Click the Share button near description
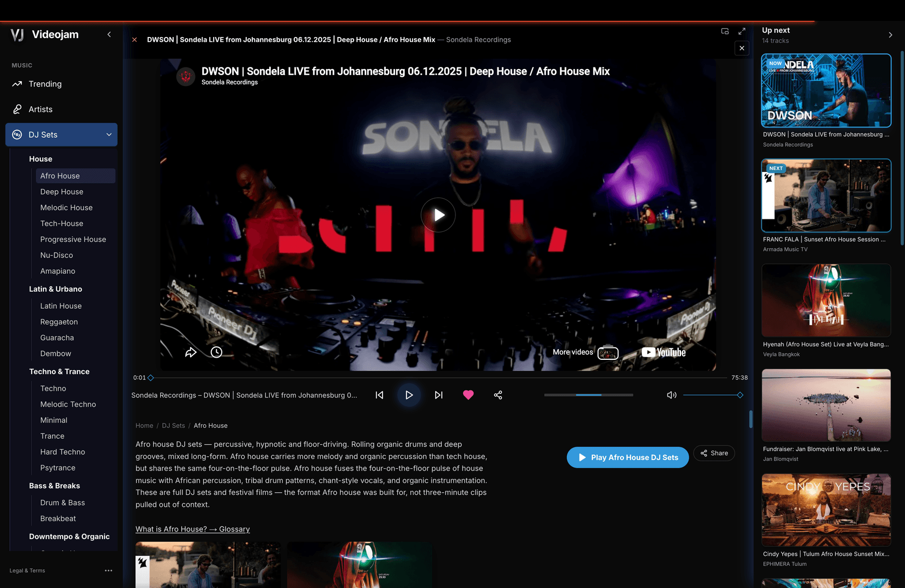Screen dimensions: 905x588 (714, 453)
